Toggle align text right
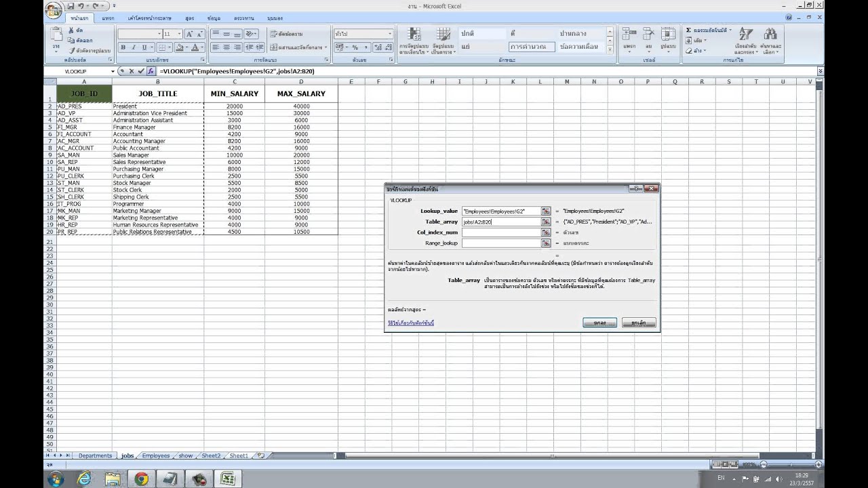The height and width of the screenshot is (488, 868). pos(236,47)
